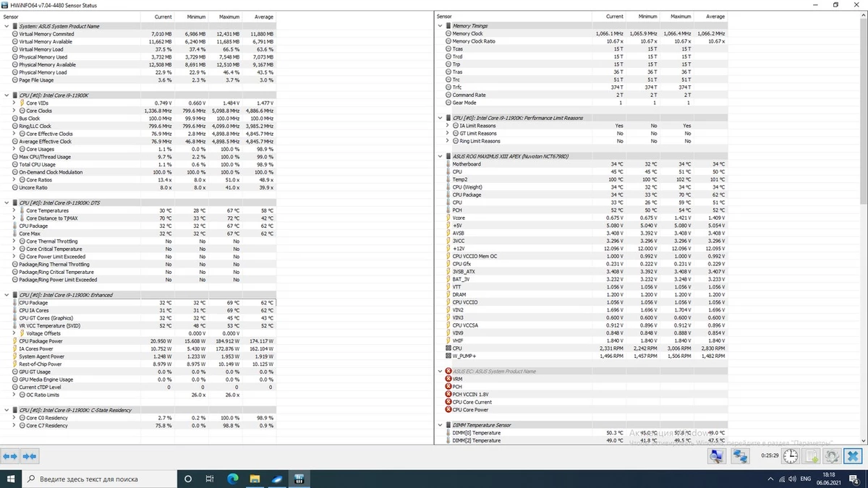Click the scrollbar down arrow in the sensor panel
Viewport: 868px width, 488px height.
(x=864, y=440)
